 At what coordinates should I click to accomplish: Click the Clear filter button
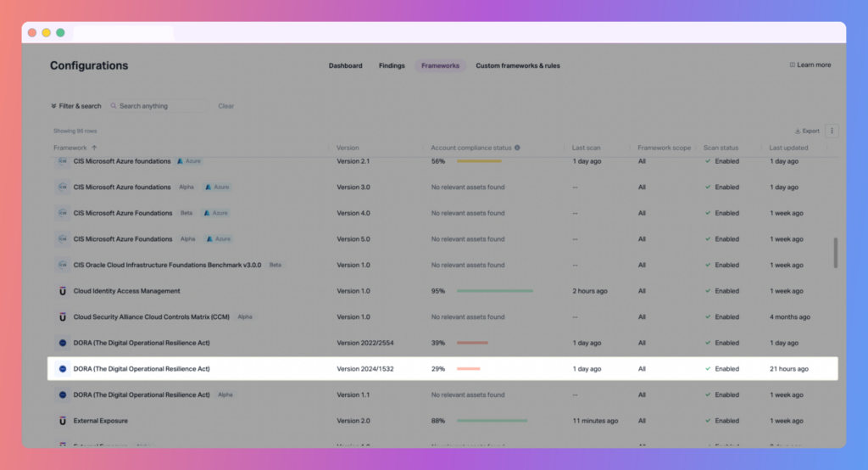(x=225, y=106)
